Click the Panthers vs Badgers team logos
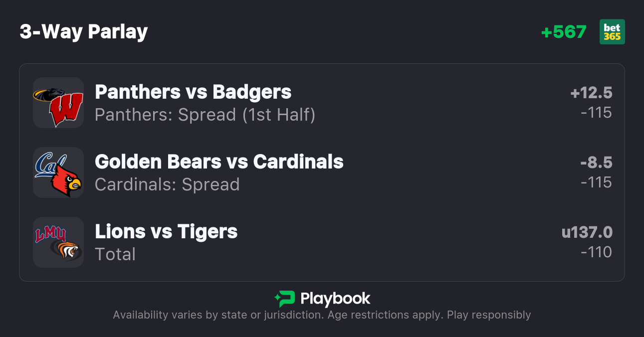644x337 pixels. 58,103
